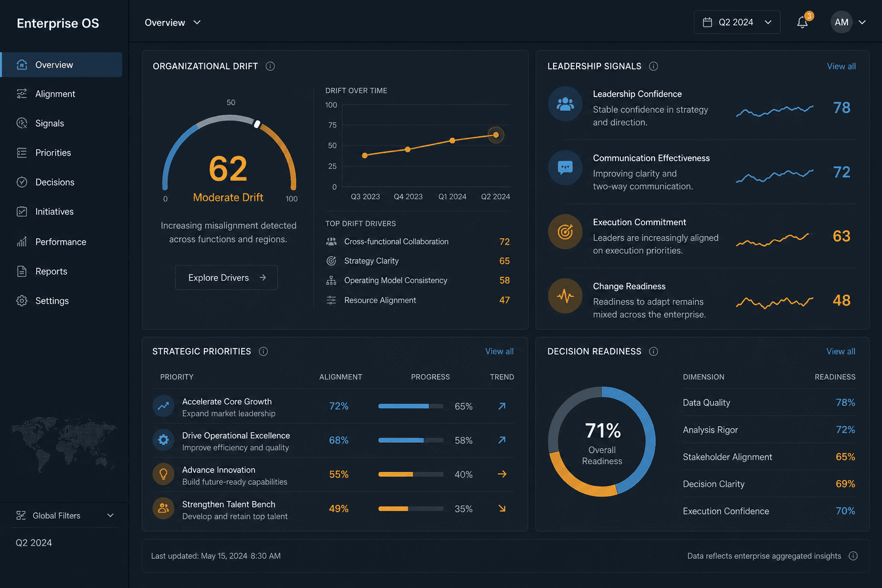Click the Execution Confidence row
This screenshot has width=882, height=588.
coord(769,511)
